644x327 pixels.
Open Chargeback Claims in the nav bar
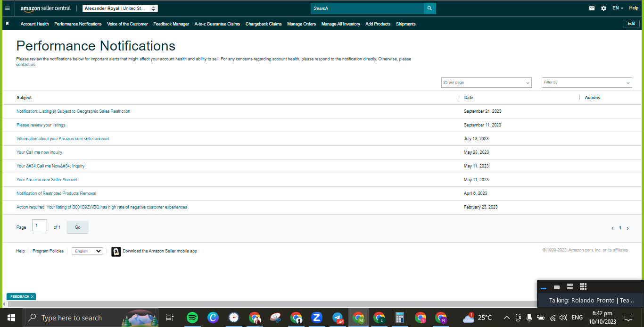[264, 24]
